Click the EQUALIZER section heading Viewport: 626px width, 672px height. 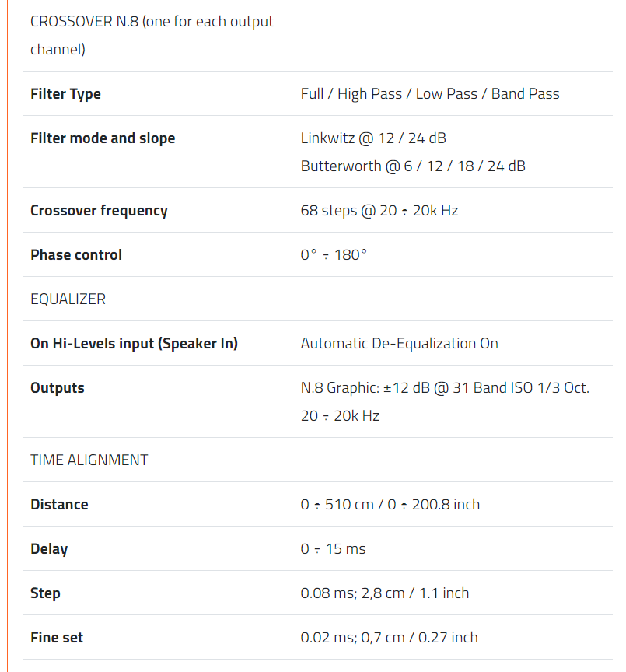coord(68,299)
